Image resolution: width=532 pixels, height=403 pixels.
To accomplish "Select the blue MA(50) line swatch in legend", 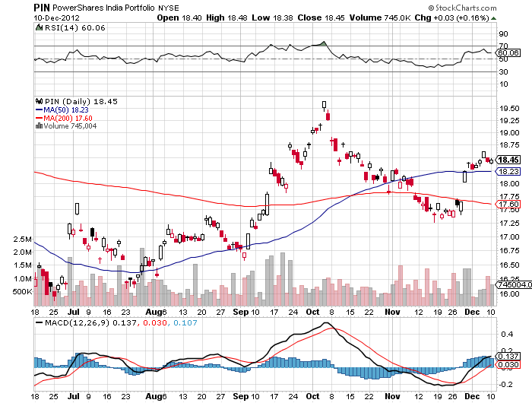I will pos(39,109).
